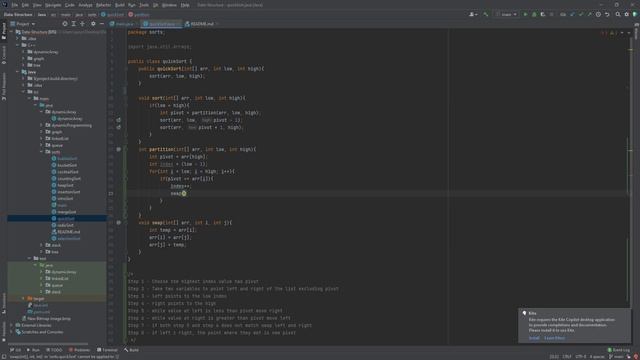Expand the graph folder under C++

tap(24, 58)
